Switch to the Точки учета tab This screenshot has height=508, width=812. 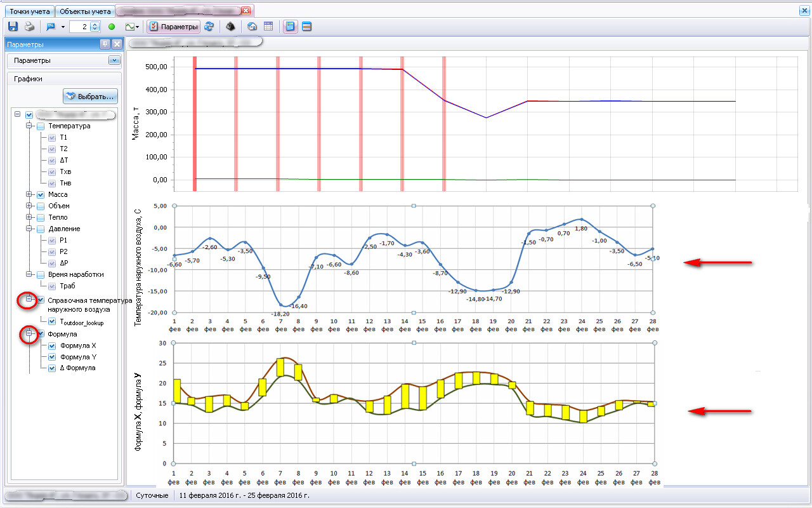(29, 11)
